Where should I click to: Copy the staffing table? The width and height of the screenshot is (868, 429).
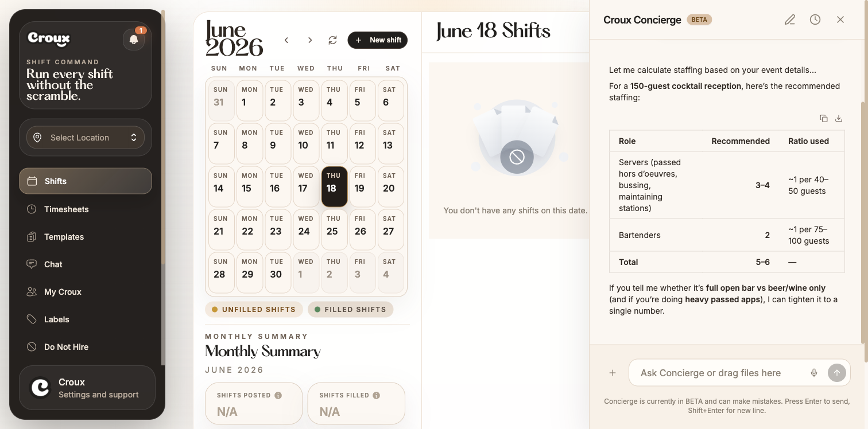(x=824, y=118)
